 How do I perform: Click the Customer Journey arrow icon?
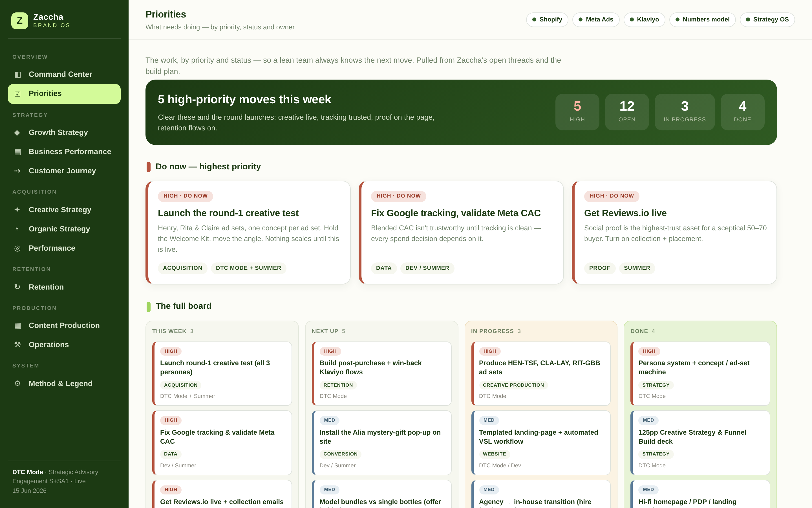point(17,171)
